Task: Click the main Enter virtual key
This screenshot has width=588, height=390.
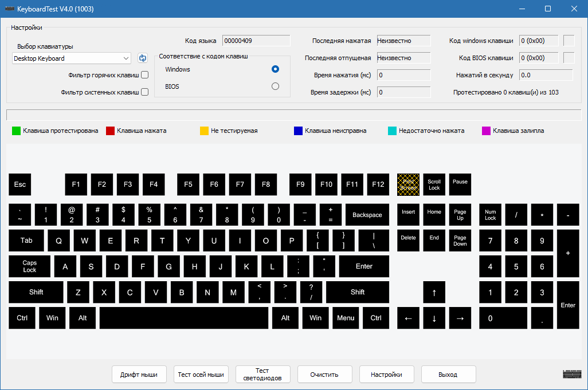Action: (x=364, y=266)
